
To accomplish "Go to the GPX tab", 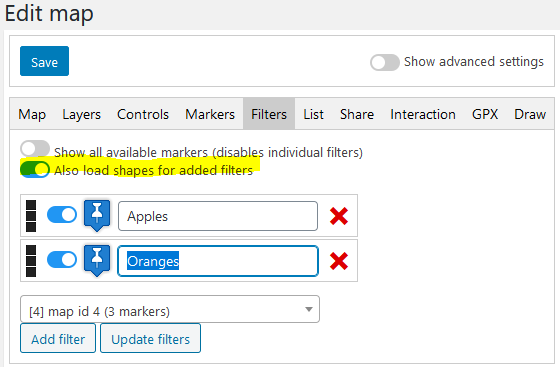I will (x=485, y=114).
